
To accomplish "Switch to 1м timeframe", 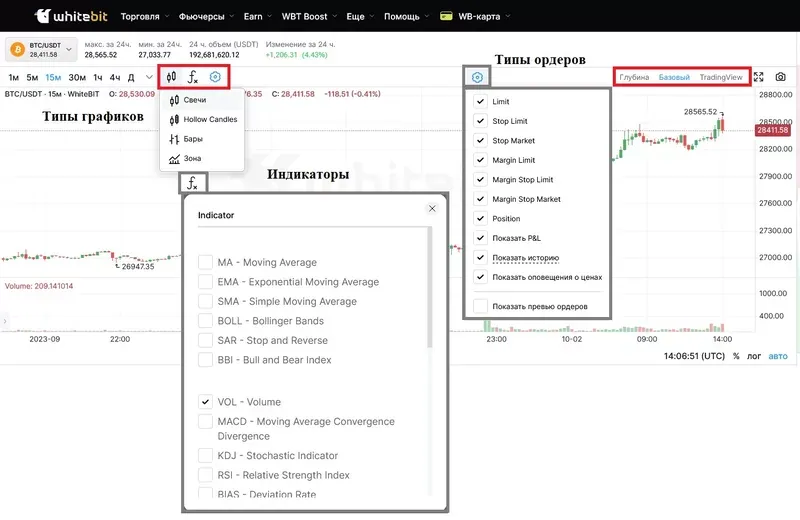I will (14, 78).
